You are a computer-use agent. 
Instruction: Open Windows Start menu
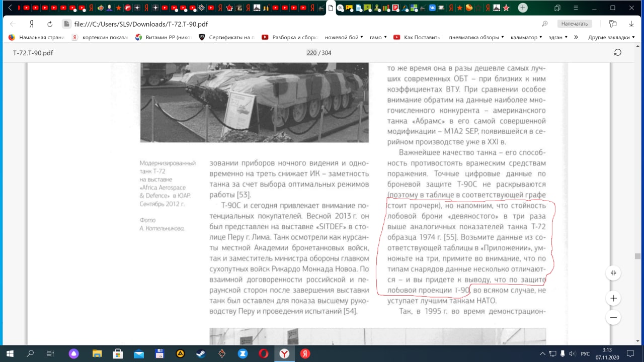tap(10, 353)
